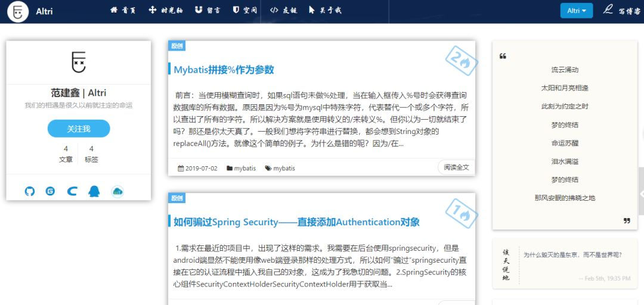Click the folder icon in Mybatis article footer
The height and width of the screenshot is (305, 644).
point(230,169)
